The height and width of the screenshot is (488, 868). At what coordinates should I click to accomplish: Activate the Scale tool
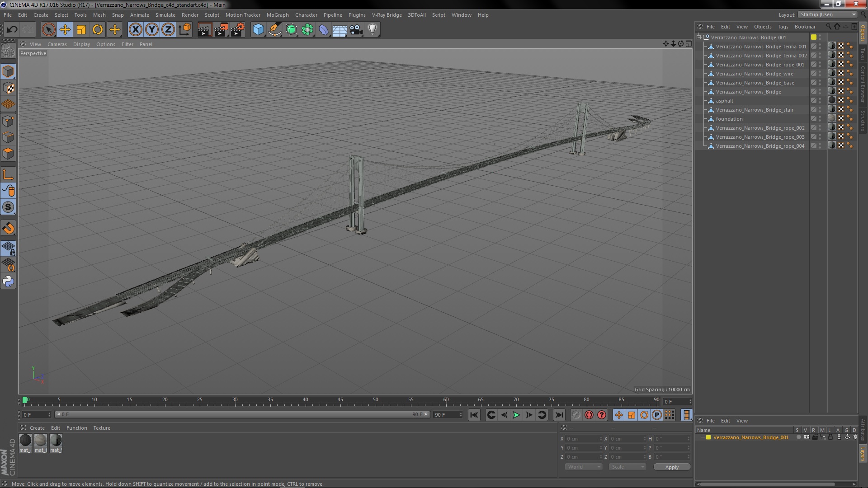click(x=81, y=30)
